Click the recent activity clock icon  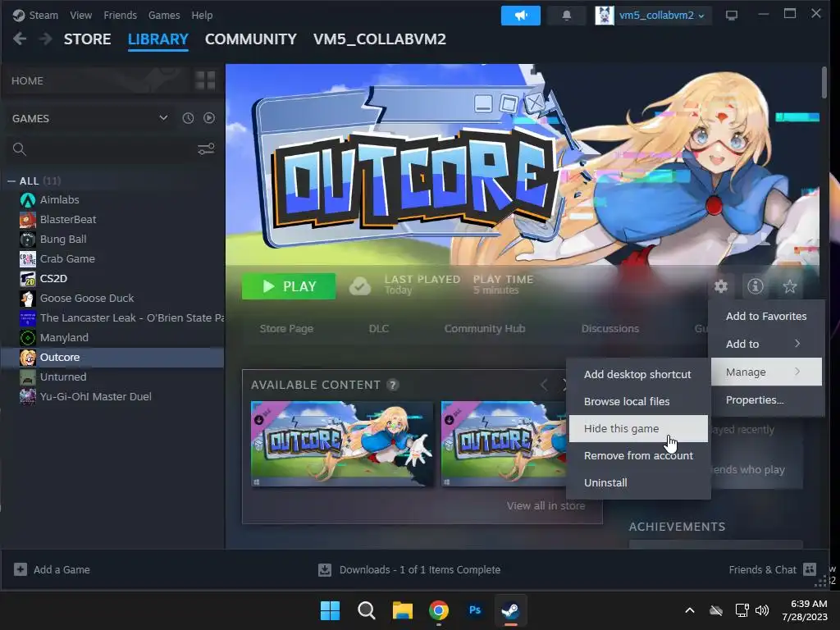pos(188,118)
